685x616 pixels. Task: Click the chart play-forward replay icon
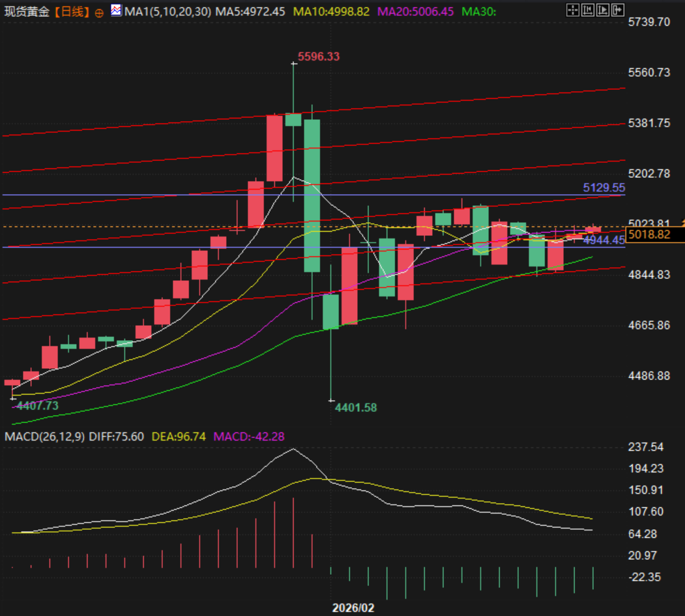tap(603, 10)
